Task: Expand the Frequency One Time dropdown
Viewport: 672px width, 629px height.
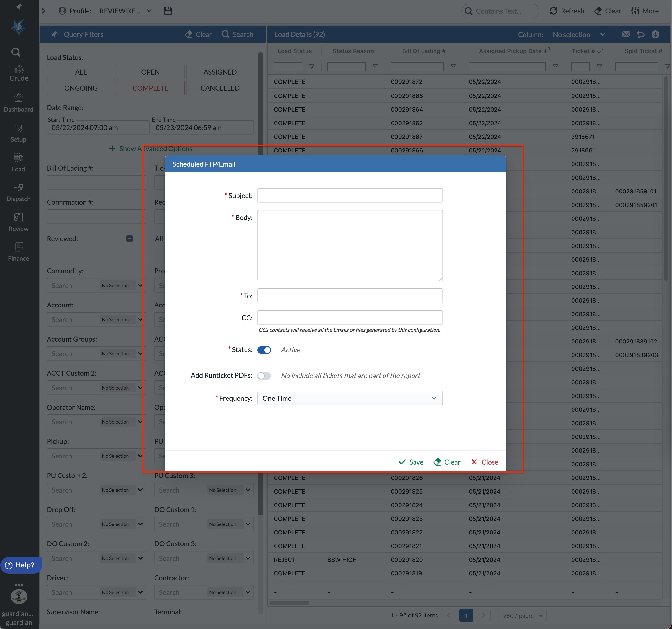Action: (349, 398)
